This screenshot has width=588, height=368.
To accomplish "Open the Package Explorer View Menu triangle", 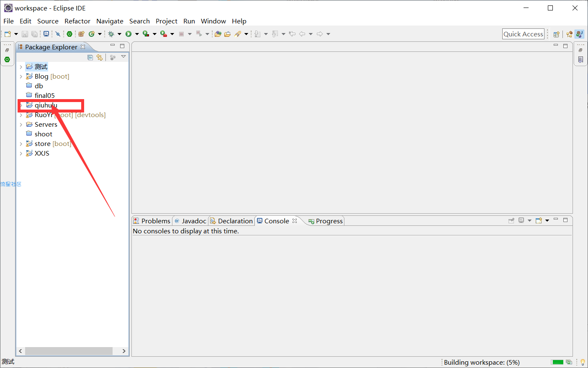I will point(123,57).
